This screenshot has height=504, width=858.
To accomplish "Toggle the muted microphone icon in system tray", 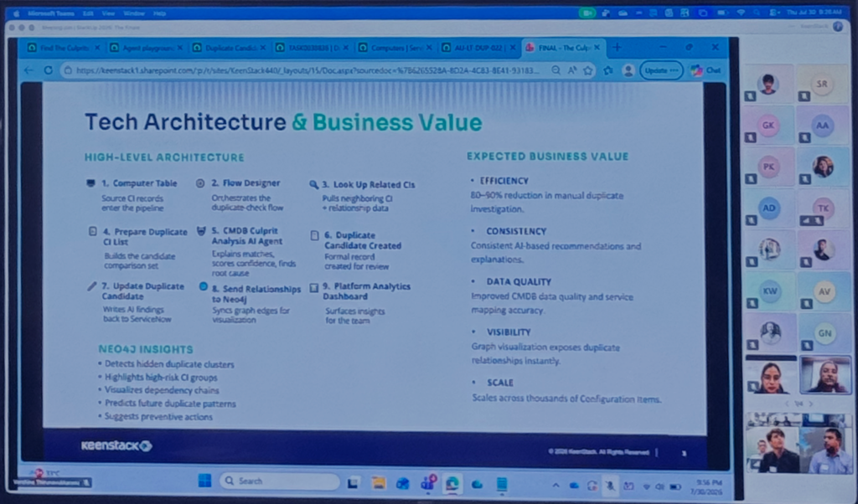I will (610, 486).
